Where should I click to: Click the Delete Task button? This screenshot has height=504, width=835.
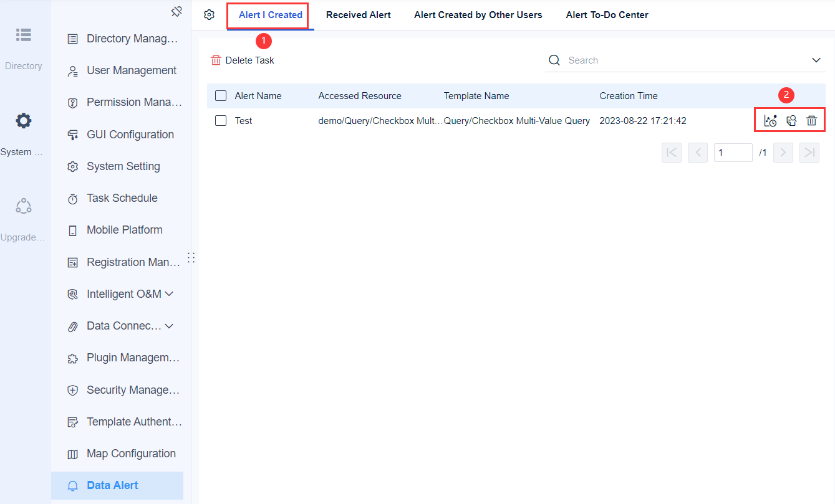click(243, 60)
